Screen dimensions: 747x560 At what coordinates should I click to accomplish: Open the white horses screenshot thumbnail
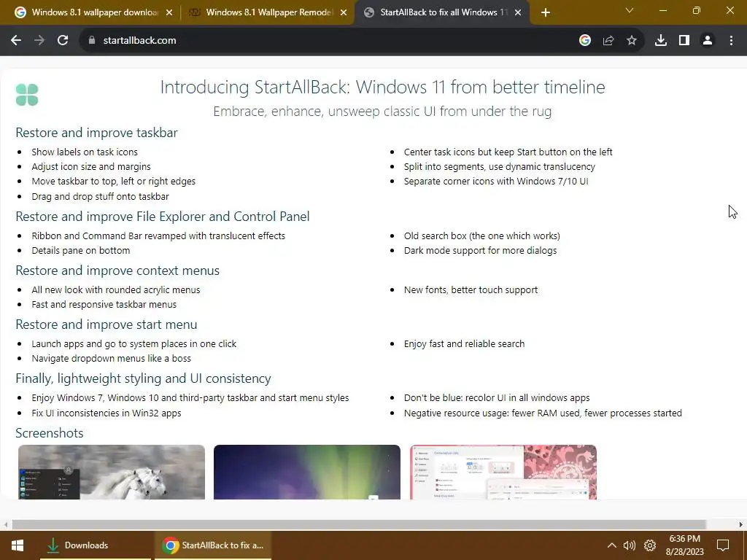pyautogui.click(x=112, y=472)
